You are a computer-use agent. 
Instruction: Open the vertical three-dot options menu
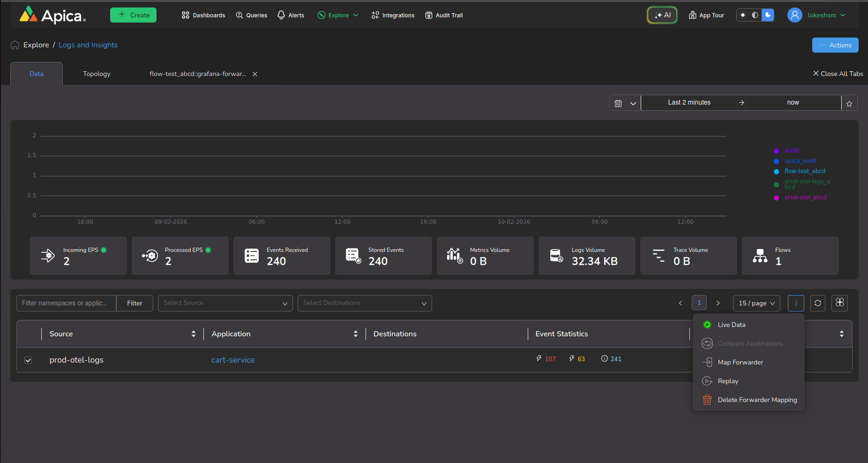click(x=796, y=303)
